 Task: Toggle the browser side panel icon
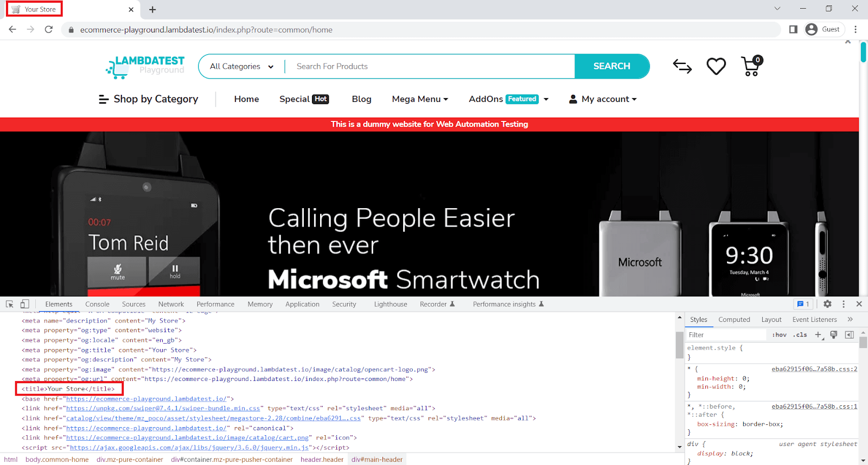tap(793, 29)
